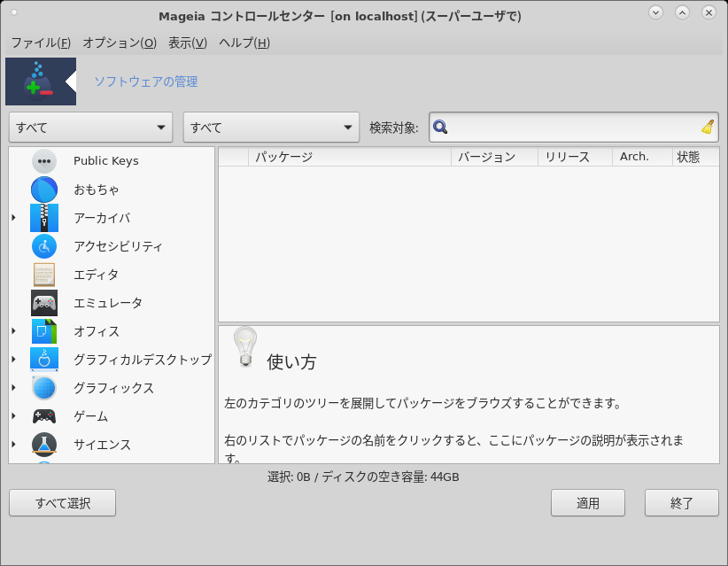Open the second すべて filter dropdown
This screenshot has width=728, height=566.
tap(271, 127)
